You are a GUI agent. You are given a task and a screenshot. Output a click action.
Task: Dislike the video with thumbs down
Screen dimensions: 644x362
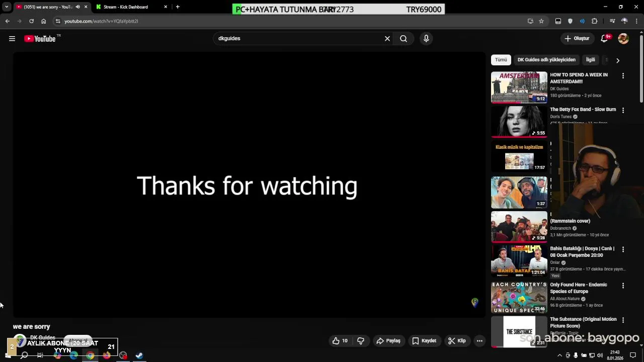tap(361, 341)
